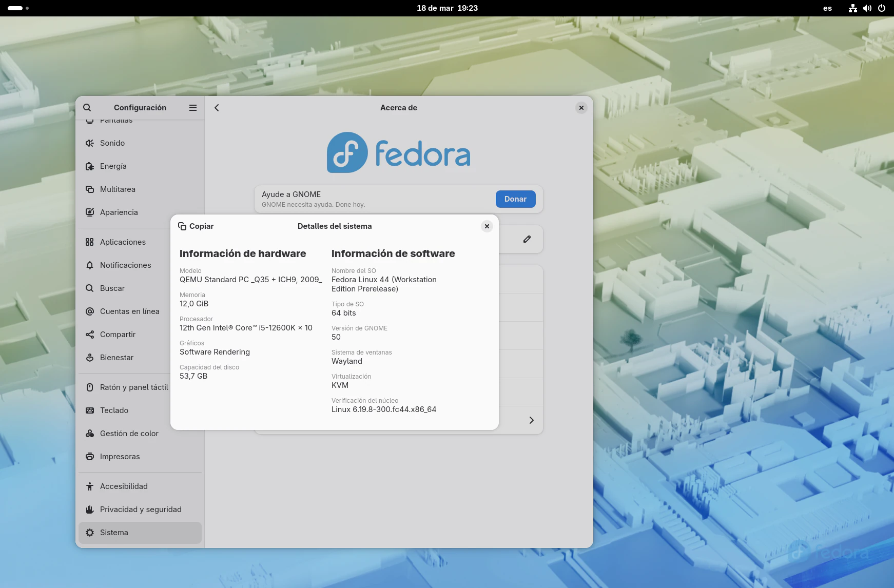Open the es keyboard layout indicator
Viewport: 894px width, 588px height.
click(x=827, y=8)
